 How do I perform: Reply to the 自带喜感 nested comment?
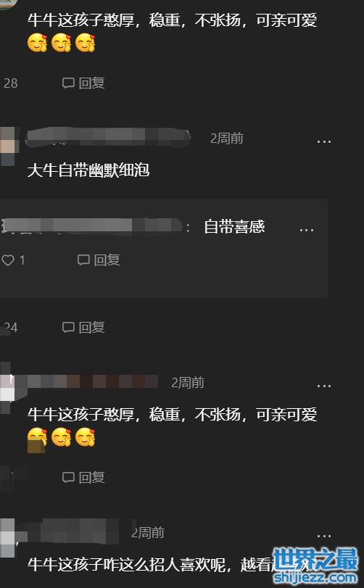pyautogui.click(x=99, y=260)
